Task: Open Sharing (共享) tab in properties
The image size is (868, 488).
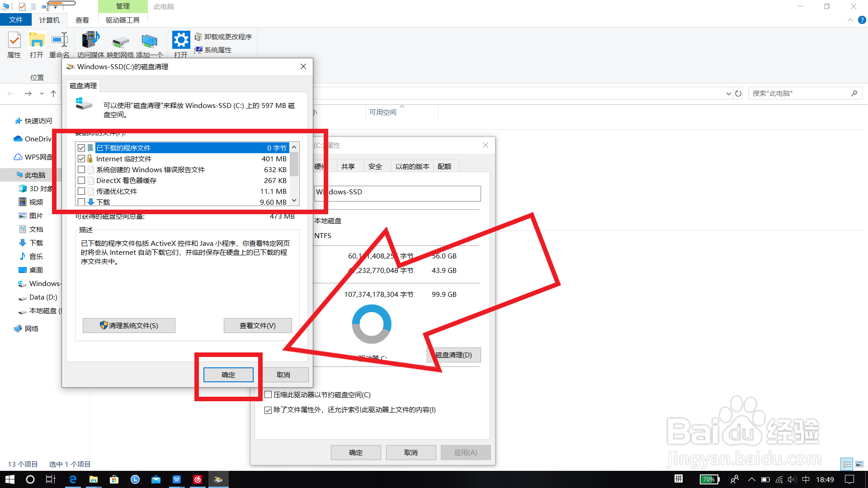Action: click(x=348, y=166)
